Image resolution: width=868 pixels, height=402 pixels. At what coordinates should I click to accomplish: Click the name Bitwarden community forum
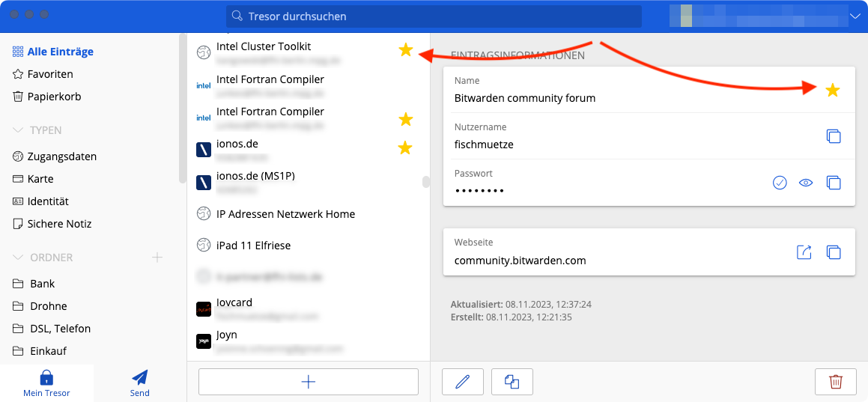525,98
